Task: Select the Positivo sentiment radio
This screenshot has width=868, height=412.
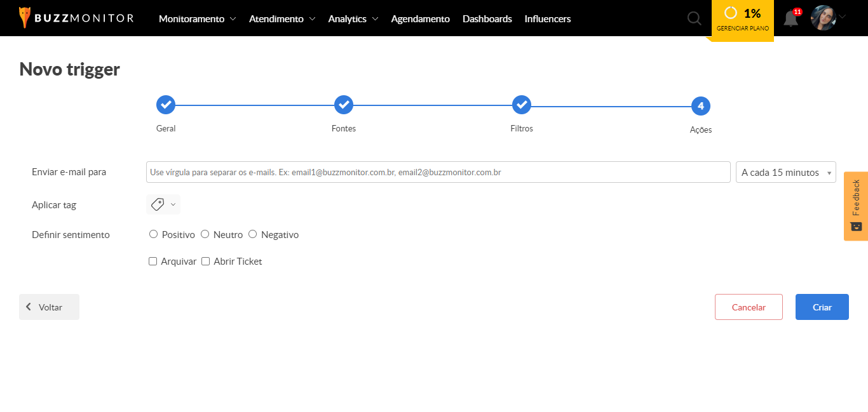Action: [153, 234]
